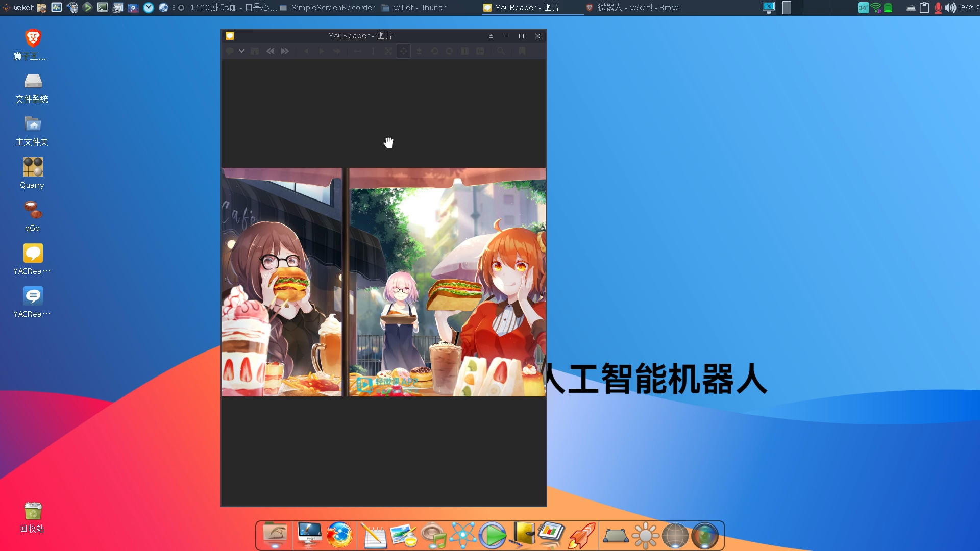Screen dimensions: 980x551
Task: Click the red rocket dock icon
Action: click(582, 536)
